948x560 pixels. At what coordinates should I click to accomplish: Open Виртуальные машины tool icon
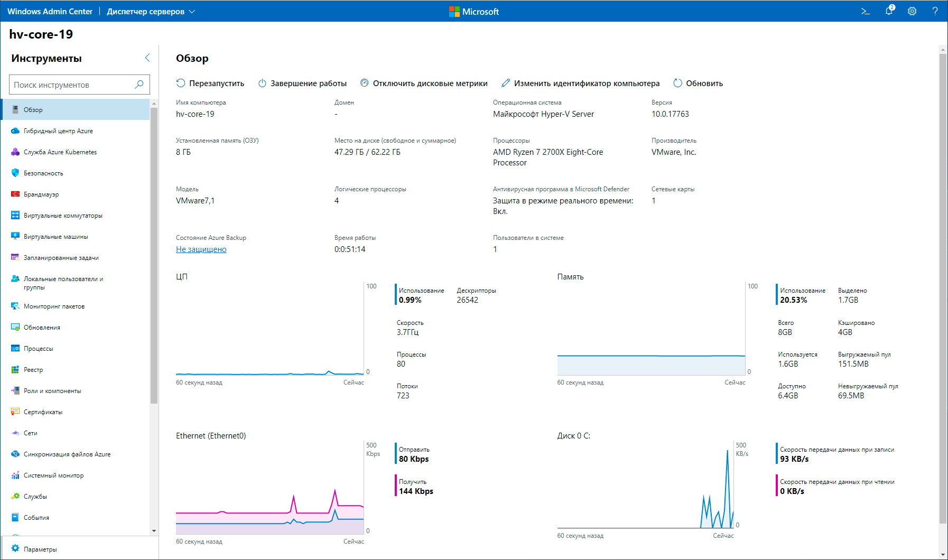click(x=15, y=236)
